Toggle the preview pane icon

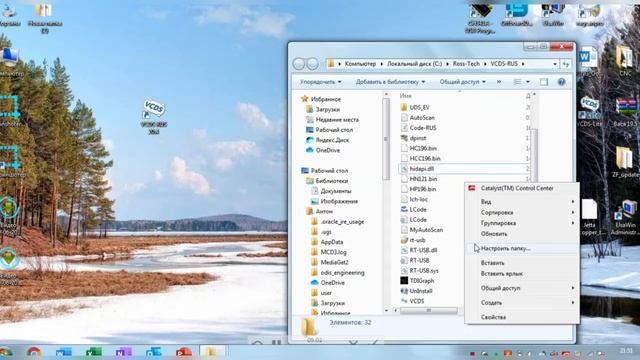[x=544, y=82]
